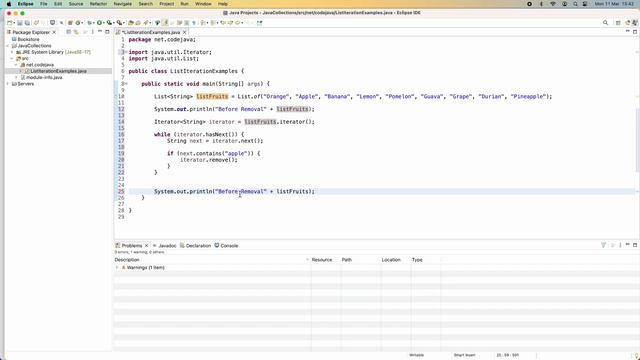Toggle Link with Editor in Package Explorer

tap(76, 32)
